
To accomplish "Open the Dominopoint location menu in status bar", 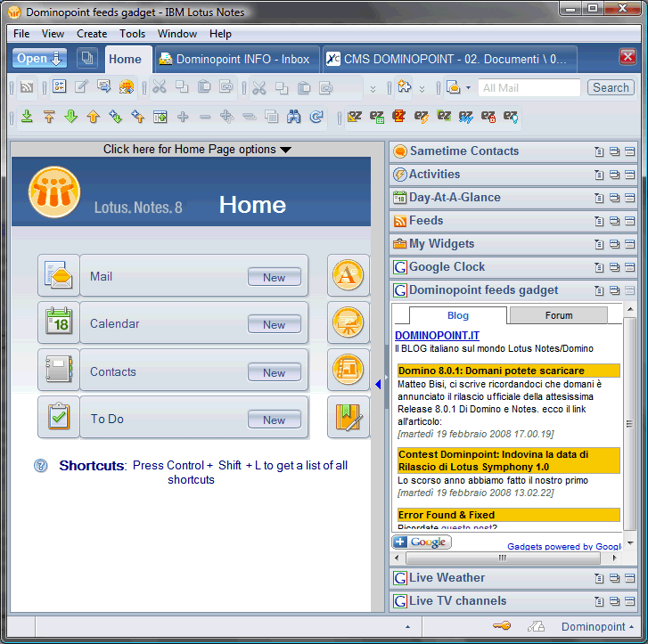I will tap(597, 627).
